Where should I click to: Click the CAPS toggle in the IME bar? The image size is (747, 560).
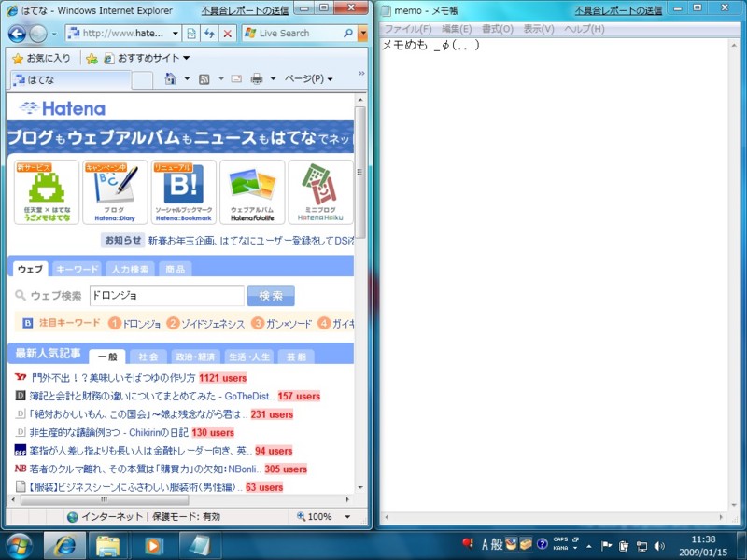tap(561, 539)
